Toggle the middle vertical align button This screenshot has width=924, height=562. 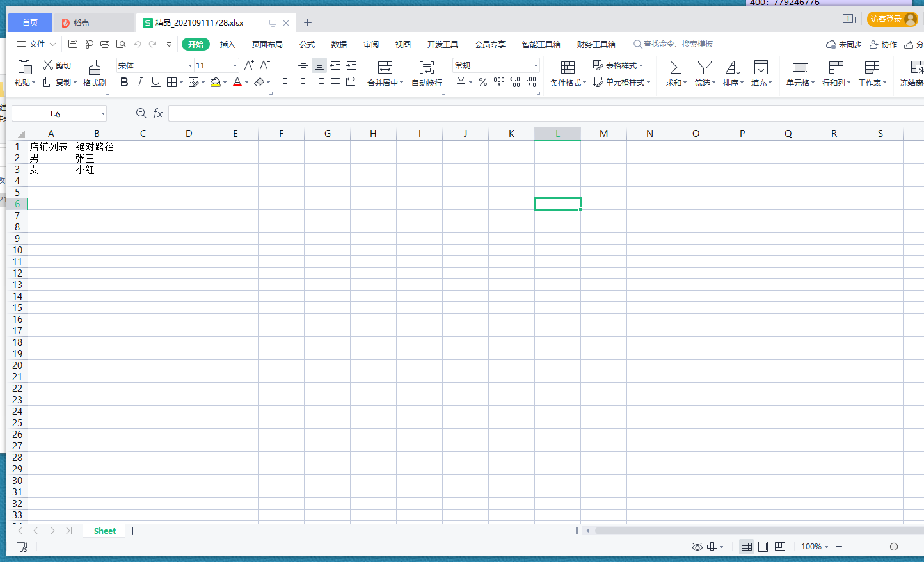click(x=303, y=65)
